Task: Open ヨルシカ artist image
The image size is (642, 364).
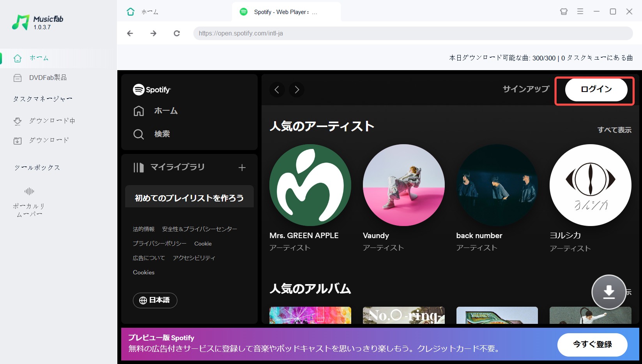Action: click(x=591, y=185)
